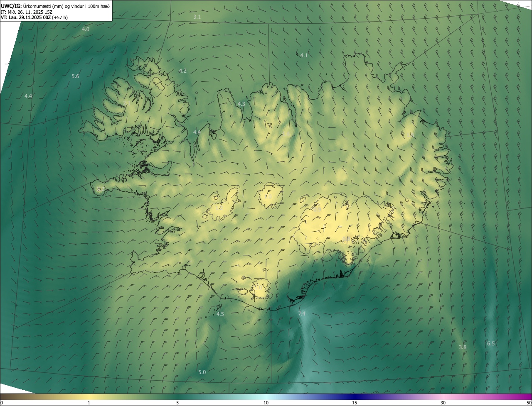Click the title 'Úrkomumætti (mm) og vindur í 100m hæð'
The image size is (532, 406).
tap(66, 6)
